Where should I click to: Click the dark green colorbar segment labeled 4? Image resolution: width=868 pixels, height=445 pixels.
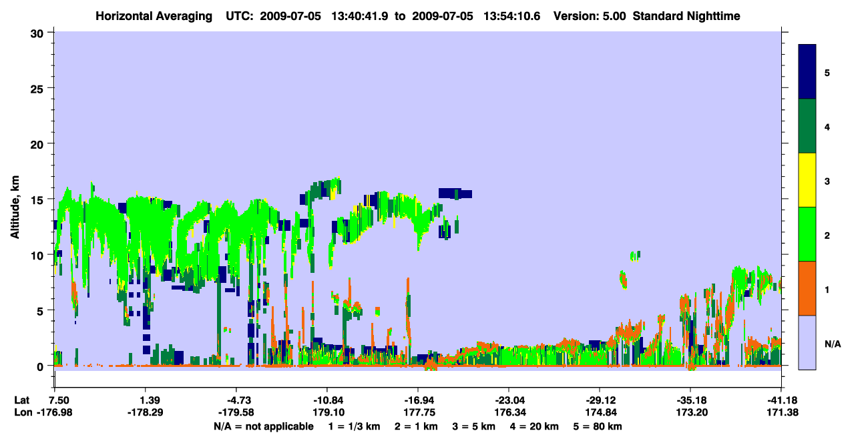[807, 126]
